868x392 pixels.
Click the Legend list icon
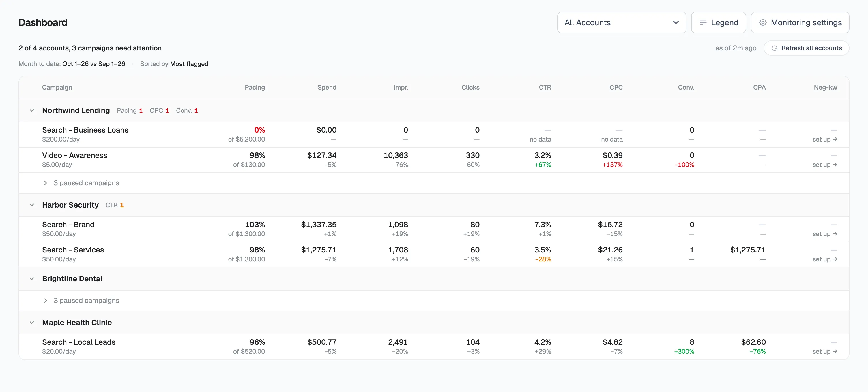[703, 22]
